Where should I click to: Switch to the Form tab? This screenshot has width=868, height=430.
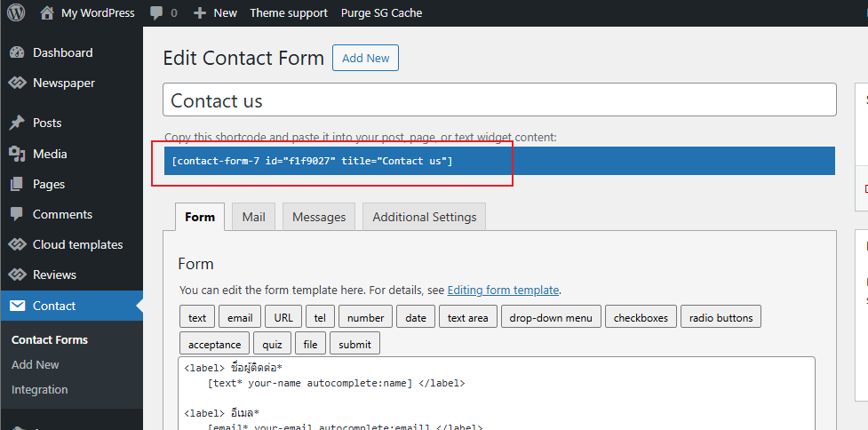click(x=200, y=217)
